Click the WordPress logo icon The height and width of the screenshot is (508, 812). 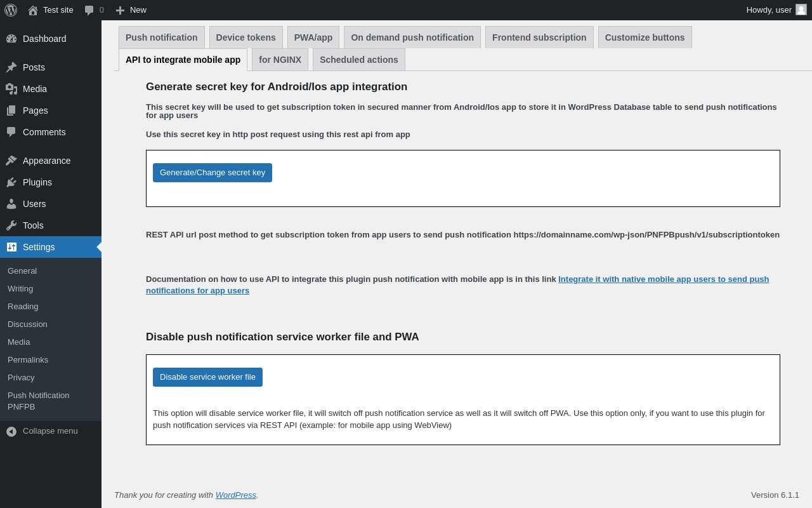click(x=11, y=10)
